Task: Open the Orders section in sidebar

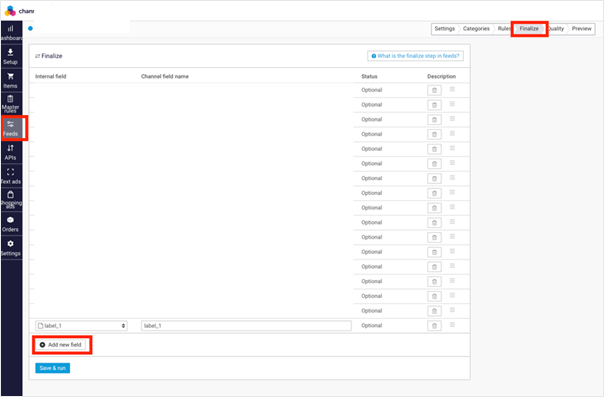Action: click(x=10, y=224)
